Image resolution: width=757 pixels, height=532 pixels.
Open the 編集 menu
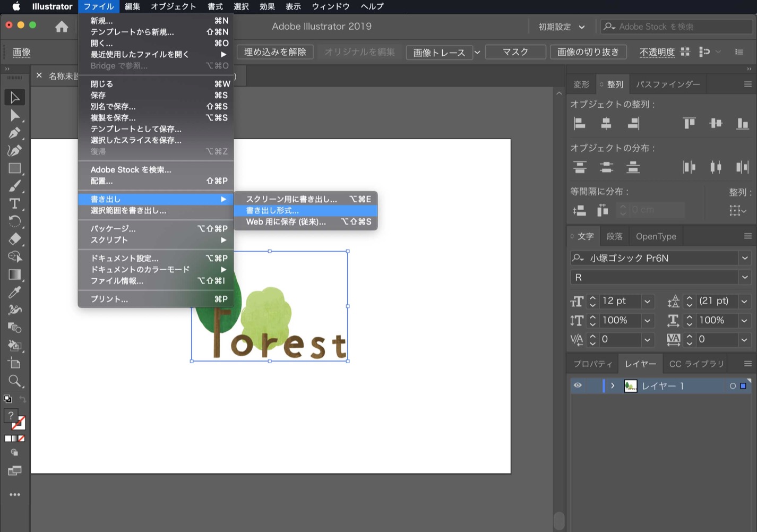click(132, 6)
